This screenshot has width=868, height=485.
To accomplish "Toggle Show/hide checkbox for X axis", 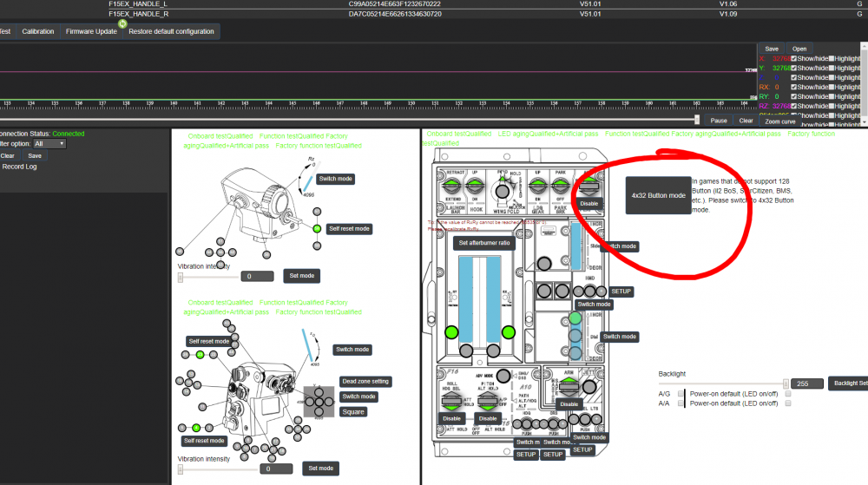I will (793, 58).
